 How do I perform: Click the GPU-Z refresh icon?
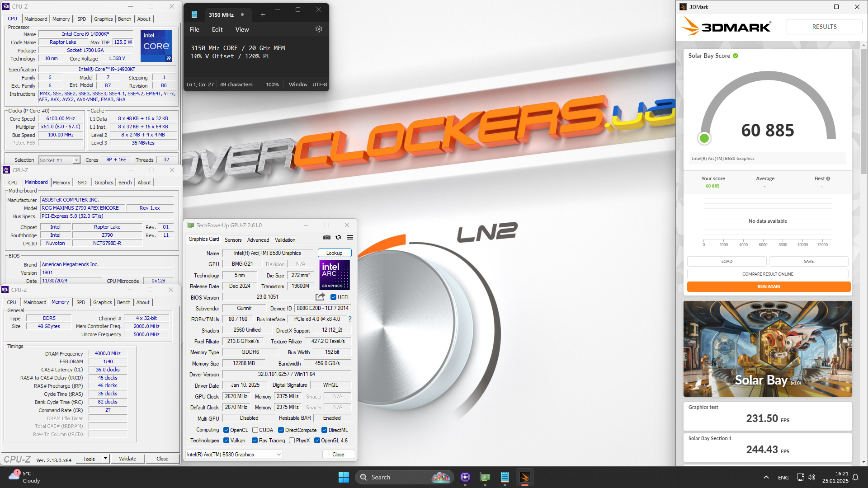coord(338,238)
